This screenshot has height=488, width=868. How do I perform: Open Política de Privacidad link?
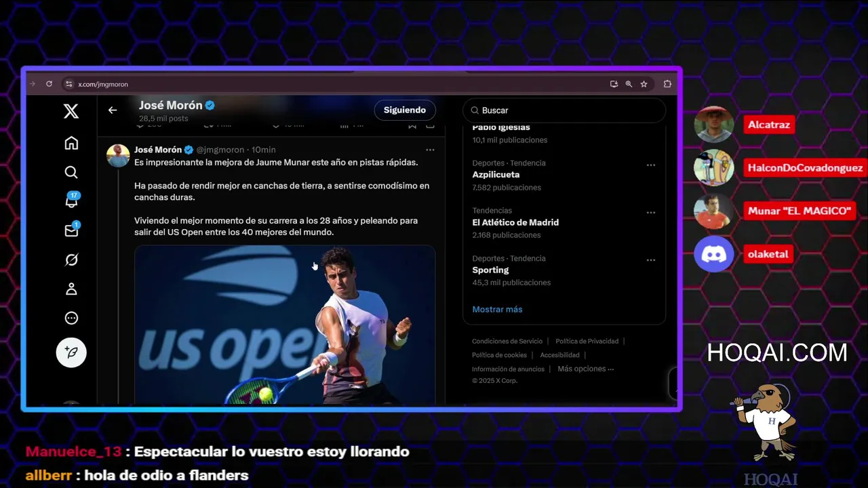587,341
